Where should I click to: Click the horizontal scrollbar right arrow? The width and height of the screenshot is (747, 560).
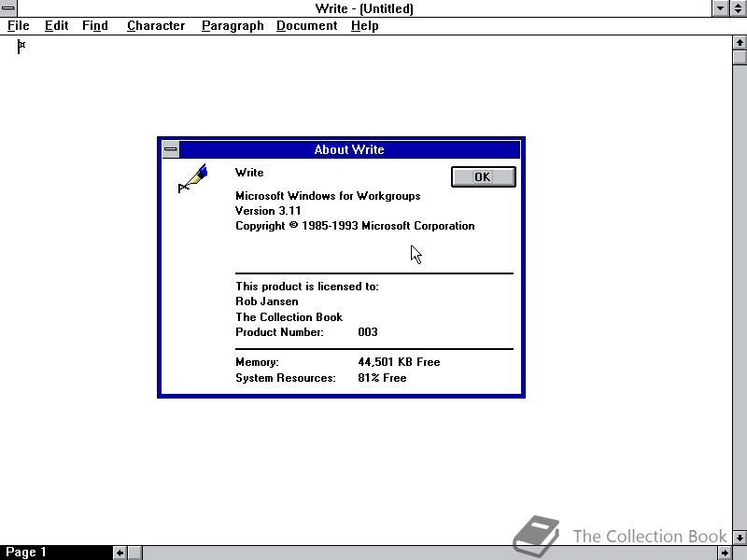pyautogui.click(x=726, y=553)
